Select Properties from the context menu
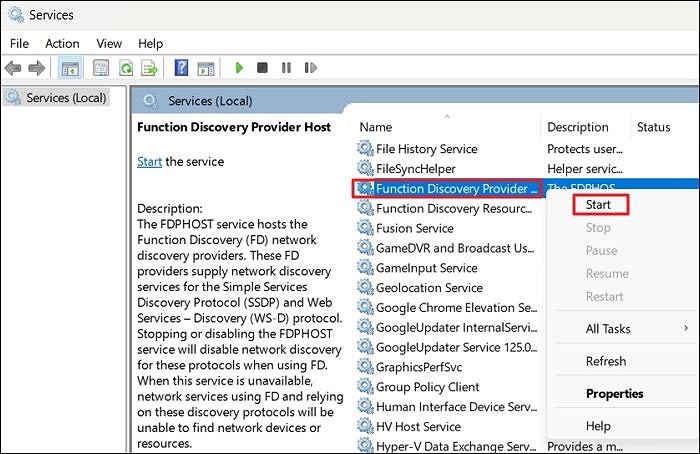This screenshot has height=454, width=700. (x=614, y=393)
